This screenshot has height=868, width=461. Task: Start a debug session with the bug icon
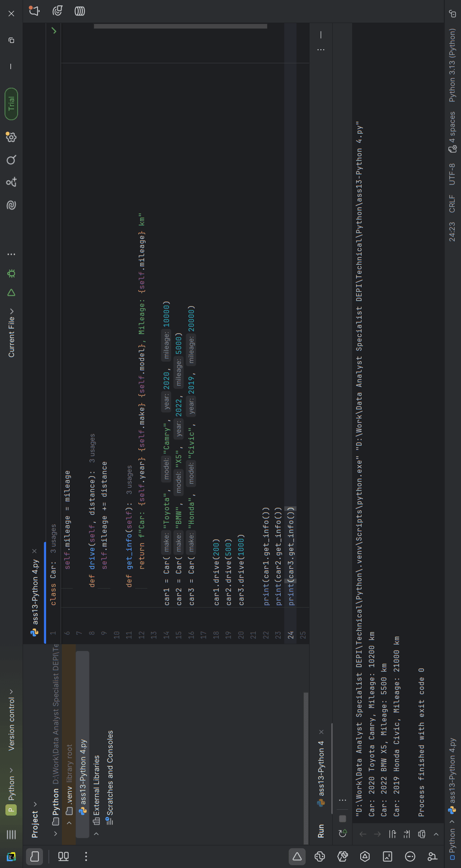point(11,273)
